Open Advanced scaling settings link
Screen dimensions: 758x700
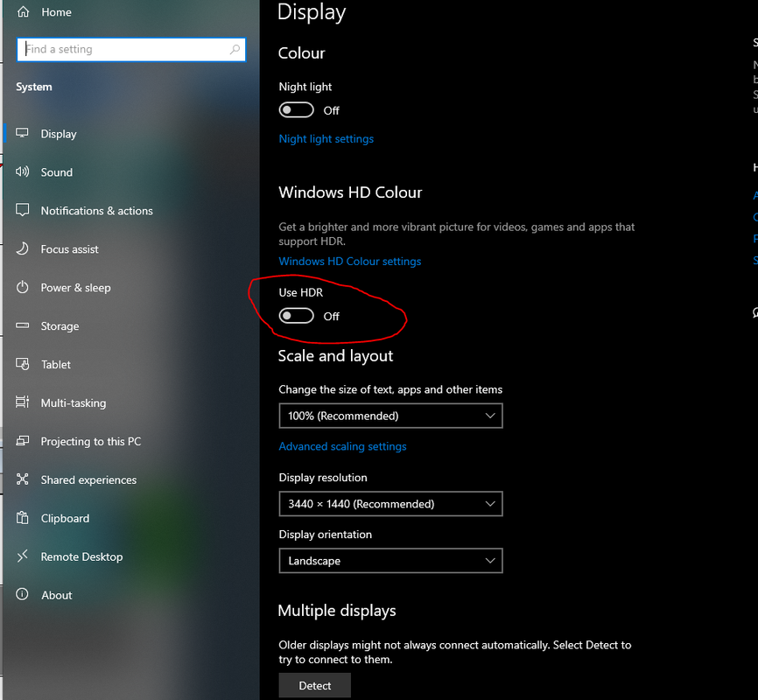[343, 446]
